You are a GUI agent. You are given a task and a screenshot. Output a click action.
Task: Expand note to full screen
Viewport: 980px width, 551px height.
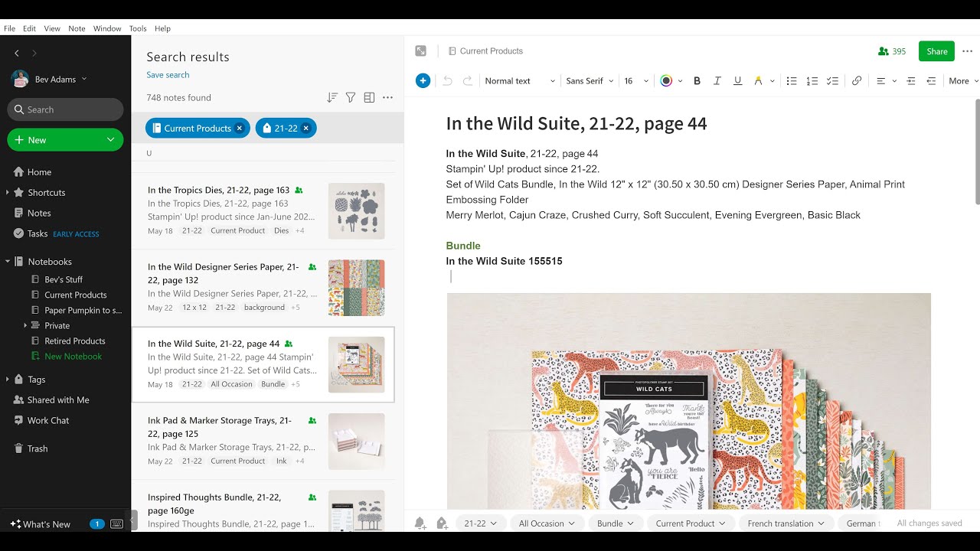point(420,51)
